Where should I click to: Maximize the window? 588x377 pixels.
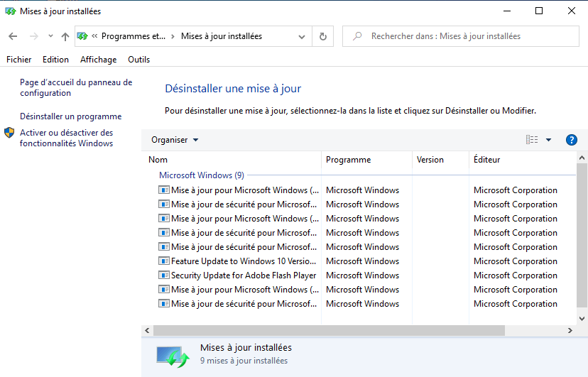pyautogui.click(x=539, y=11)
